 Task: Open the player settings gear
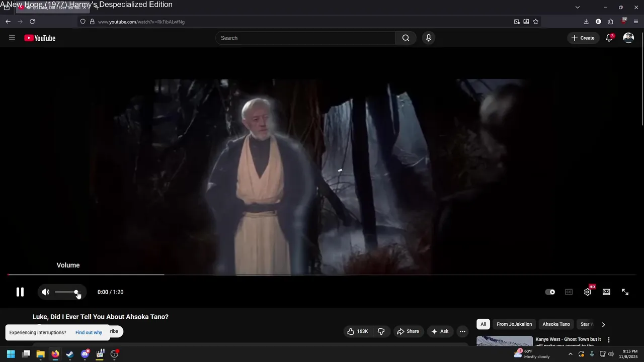point(588,292)
